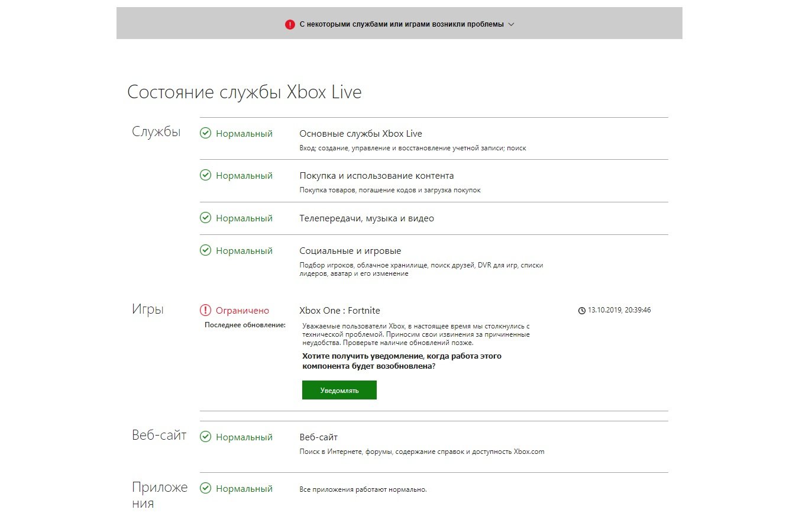Viewport: 812px width, 519px height.
Task: Click Нормальный status in the Приложения row
Action: pos(244,489)
